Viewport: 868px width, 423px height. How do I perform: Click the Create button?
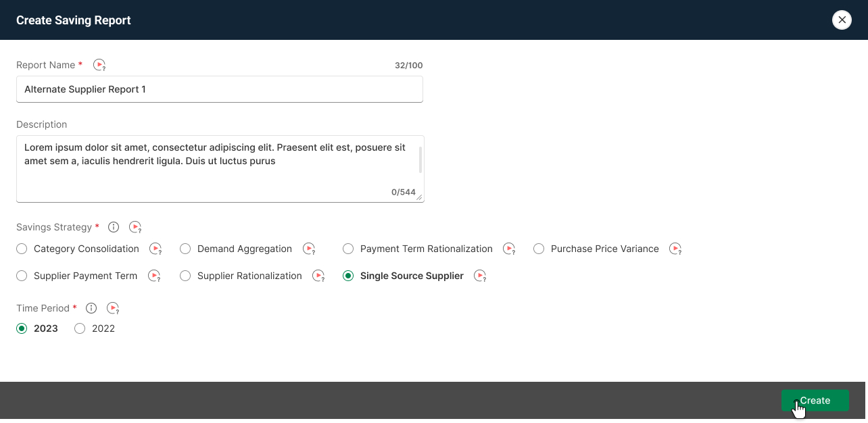(815, 400)
